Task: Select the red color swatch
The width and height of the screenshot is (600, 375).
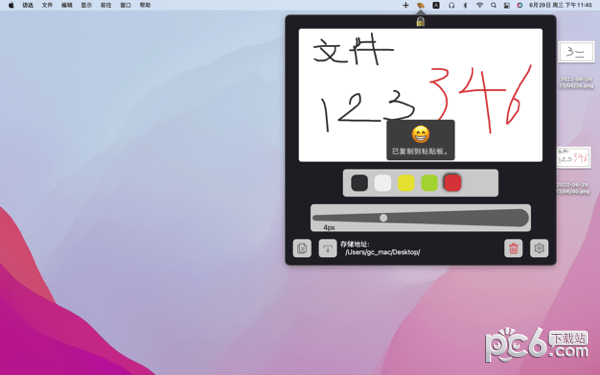Action: (x=453, y=183)
